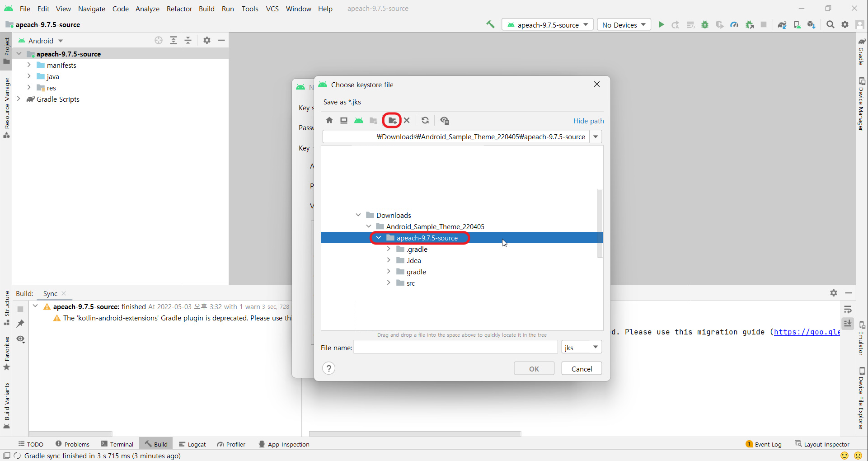Click New Folder icon in keystore dialog
This screenshot has height=461, width=868.
[392, 120]
